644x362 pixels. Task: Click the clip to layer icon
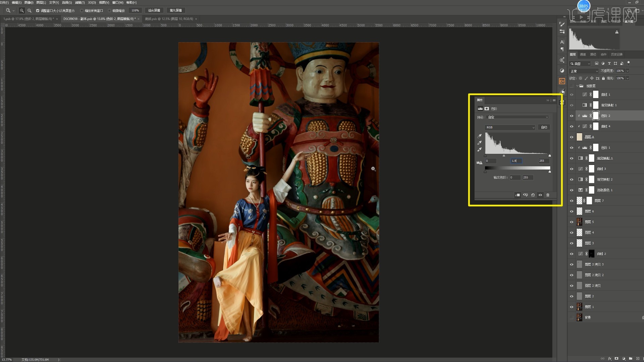point(518,195)
